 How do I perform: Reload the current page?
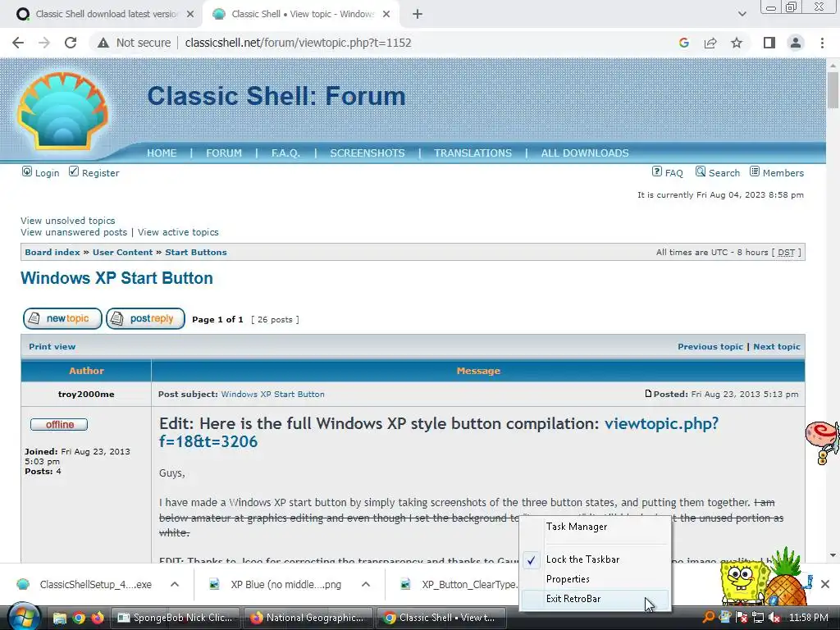click(x=71, y=43)
